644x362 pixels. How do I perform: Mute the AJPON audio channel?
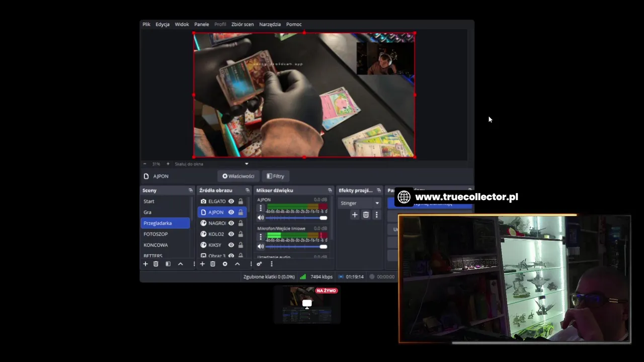coord(261,218)
